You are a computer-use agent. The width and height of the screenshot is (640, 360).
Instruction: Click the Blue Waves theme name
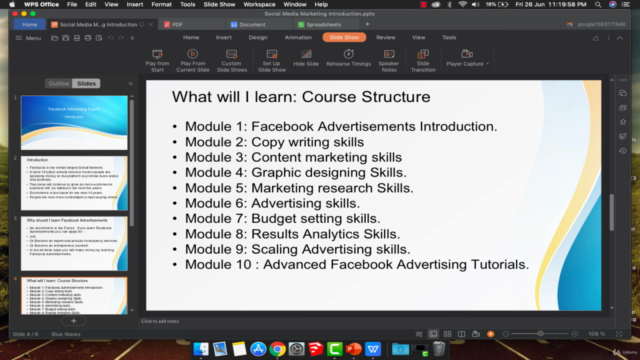pos(66,334)
